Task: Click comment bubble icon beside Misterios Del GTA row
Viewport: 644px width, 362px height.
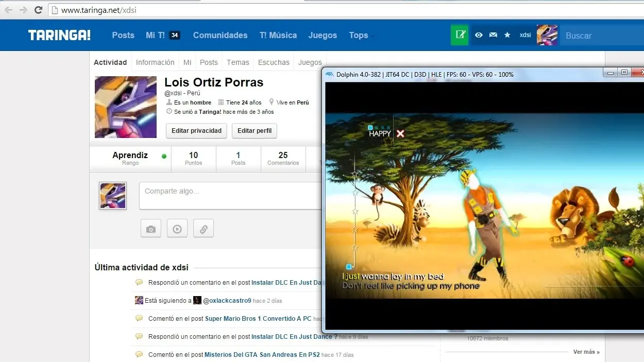Action: coord(139,354)
